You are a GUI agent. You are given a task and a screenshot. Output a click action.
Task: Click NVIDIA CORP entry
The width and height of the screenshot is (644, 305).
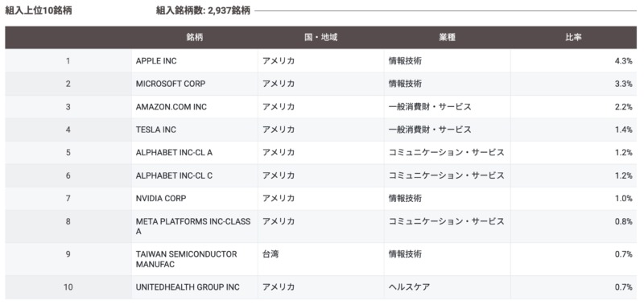coord(161,198)
